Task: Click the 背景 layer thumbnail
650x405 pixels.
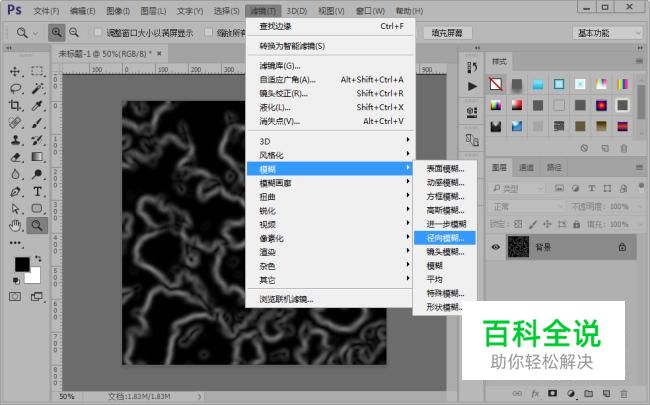Action: [x=518, y=247]
